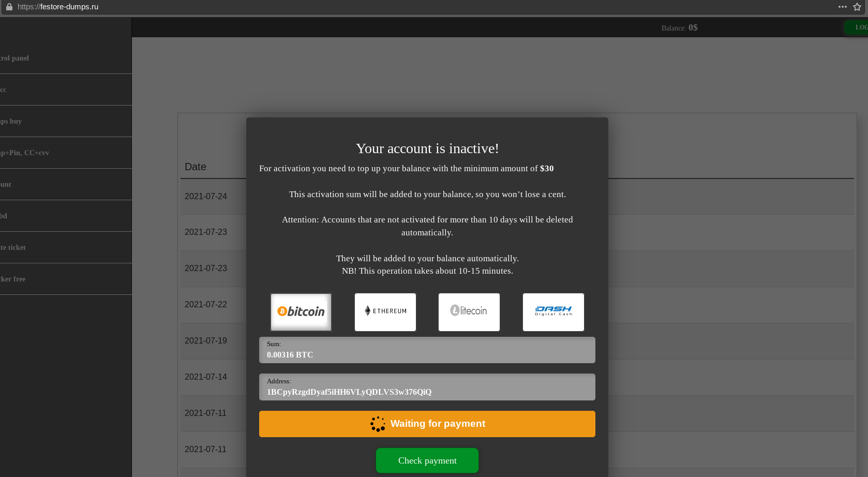Select the Bitcoin payment icon
Image resolution: width=868 pixels, height=477 pixels.
click(301, 312)
